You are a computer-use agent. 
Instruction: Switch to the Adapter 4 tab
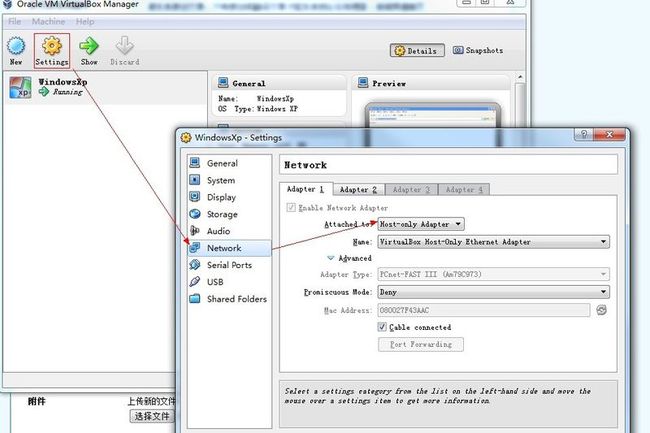464,189
